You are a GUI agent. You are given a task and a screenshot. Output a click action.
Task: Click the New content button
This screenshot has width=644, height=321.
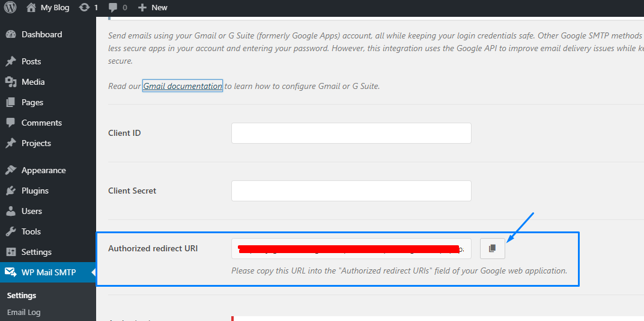pyautogui.click(x=153, y=8)
